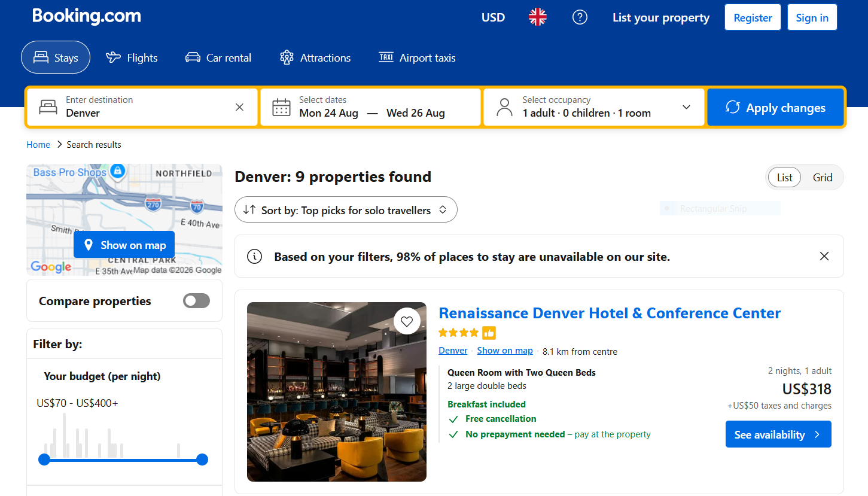This screenshot has width=868, height=496.
Task: Toggle the Compare properties switch
Action: [x=196, y=301]
